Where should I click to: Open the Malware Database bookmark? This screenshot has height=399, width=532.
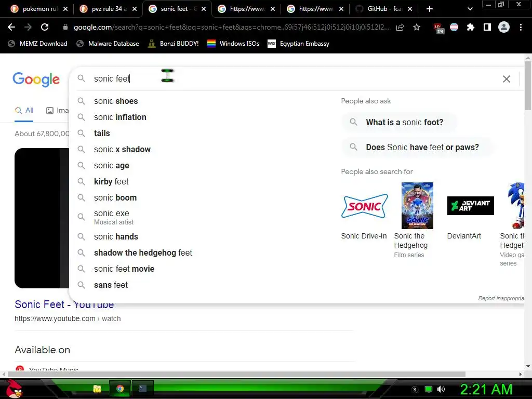(x=108, y=44)
